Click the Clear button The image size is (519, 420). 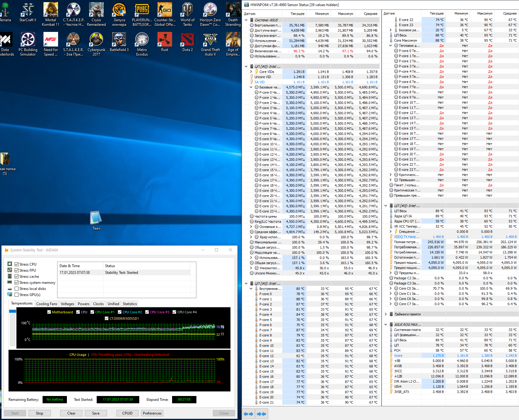[x=71, y=413]
